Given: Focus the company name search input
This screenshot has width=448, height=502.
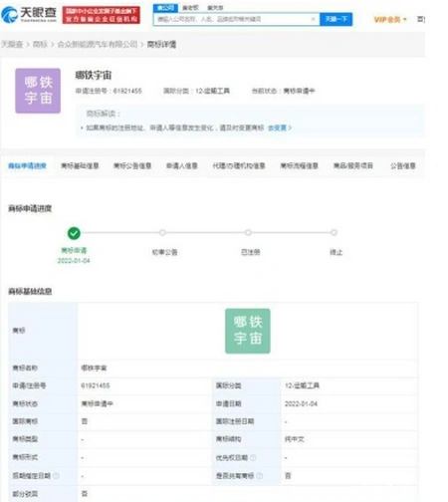Looking at the screenshot, I should click(x=232, y=19).
